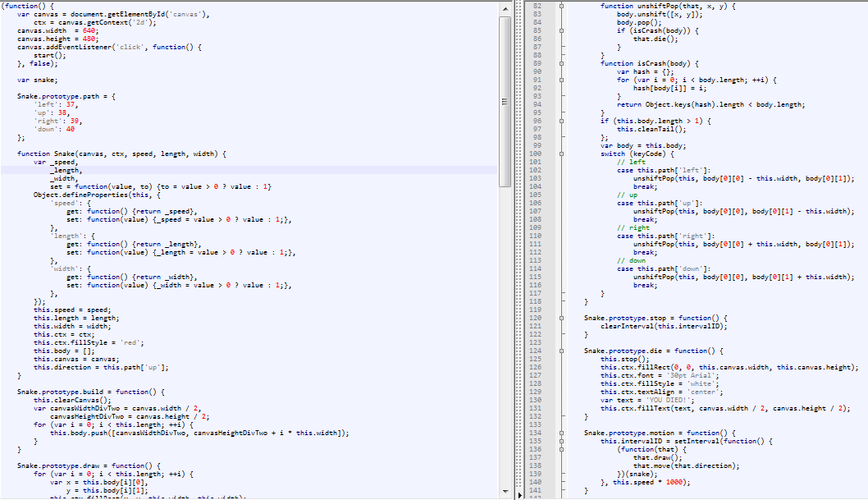Fold the Snake.prototype.stop function on line 120
Viewport: 868px width, 500px height.
coord(561,318)
